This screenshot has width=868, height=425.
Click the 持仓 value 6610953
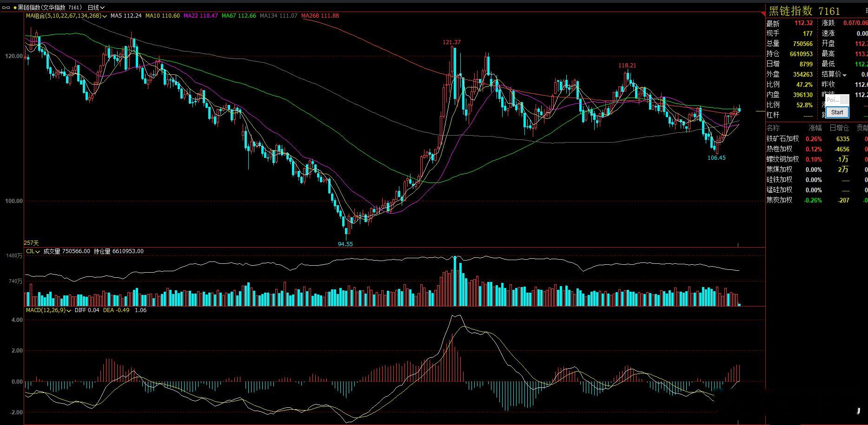801,54
